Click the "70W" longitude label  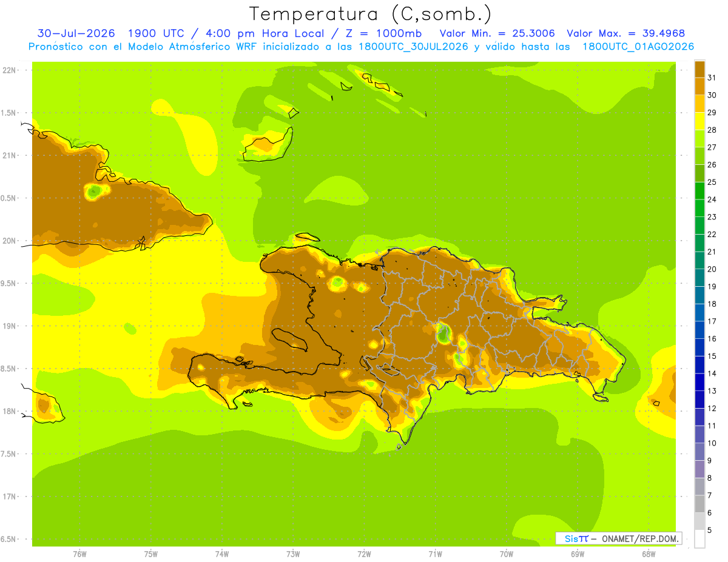[x=507, y=554]
